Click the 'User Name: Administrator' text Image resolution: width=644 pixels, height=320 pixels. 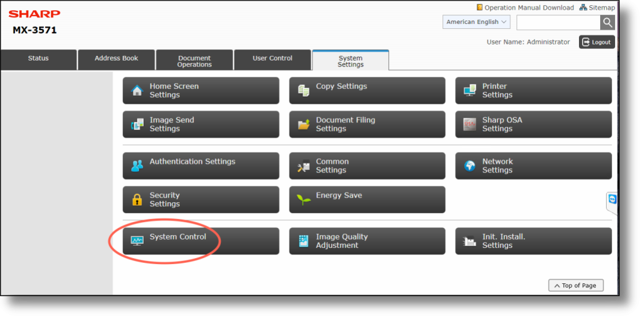tap(528, 42)
